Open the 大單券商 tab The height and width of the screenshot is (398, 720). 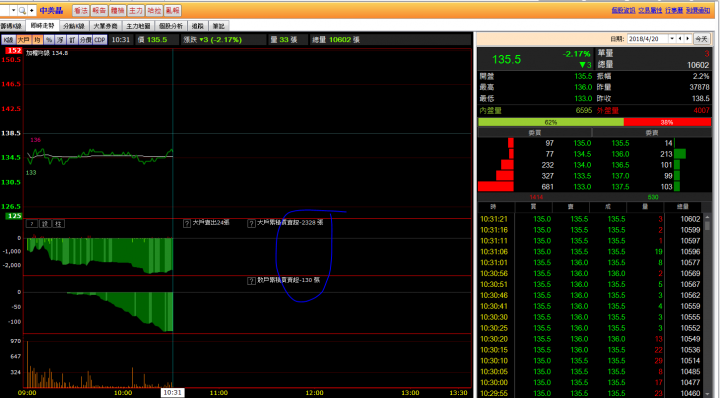click(x=106, y=26)
